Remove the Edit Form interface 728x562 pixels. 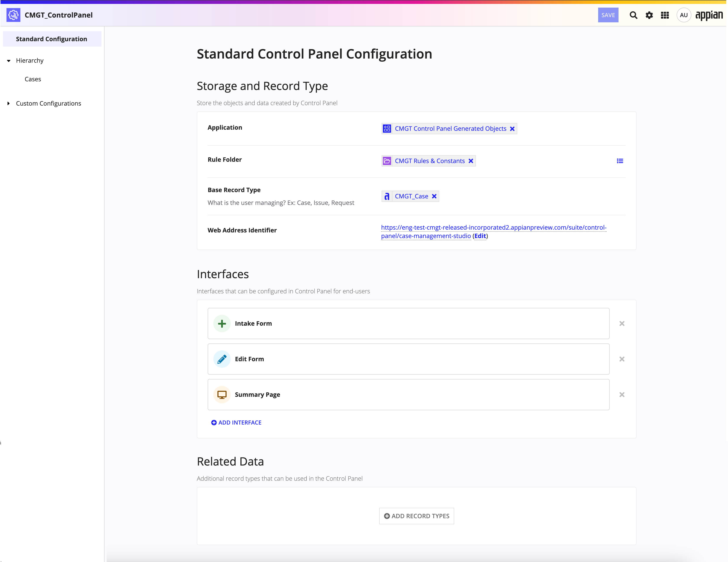coord(622,359)
